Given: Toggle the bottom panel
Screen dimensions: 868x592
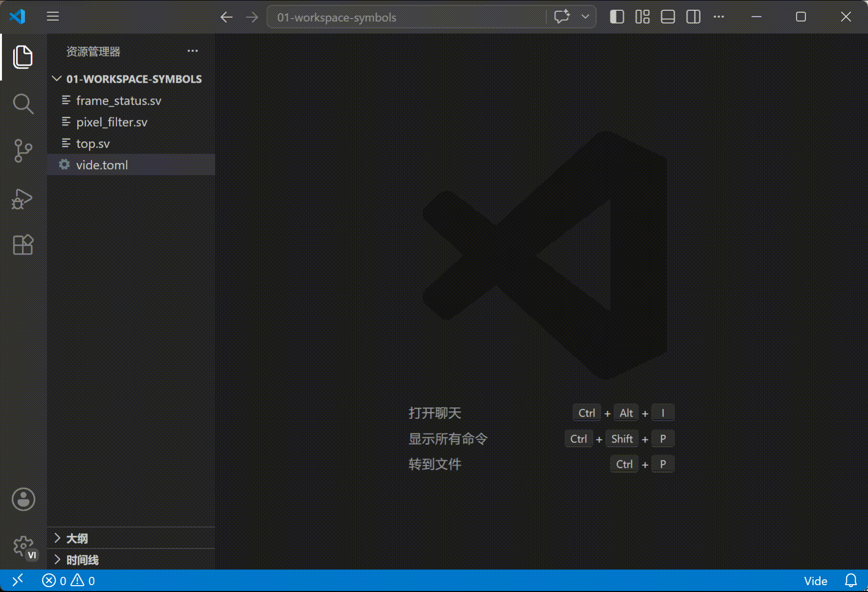Looking at the screenshot, I should [668, 17].
